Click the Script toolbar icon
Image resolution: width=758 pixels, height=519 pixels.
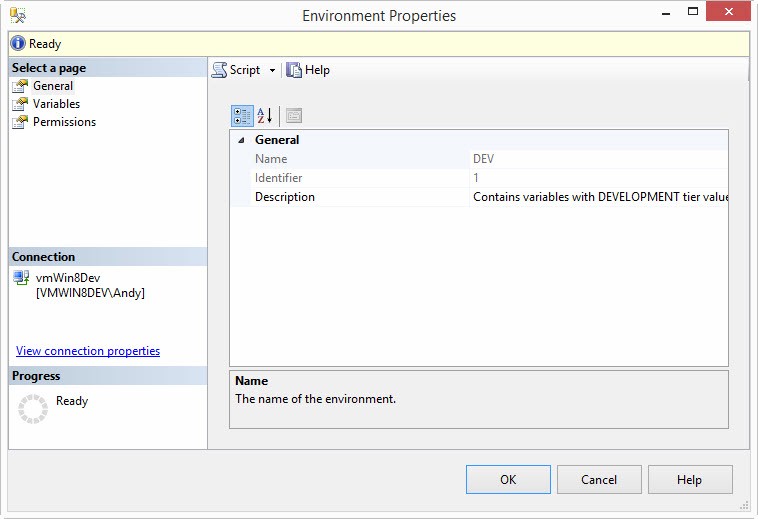219,70
